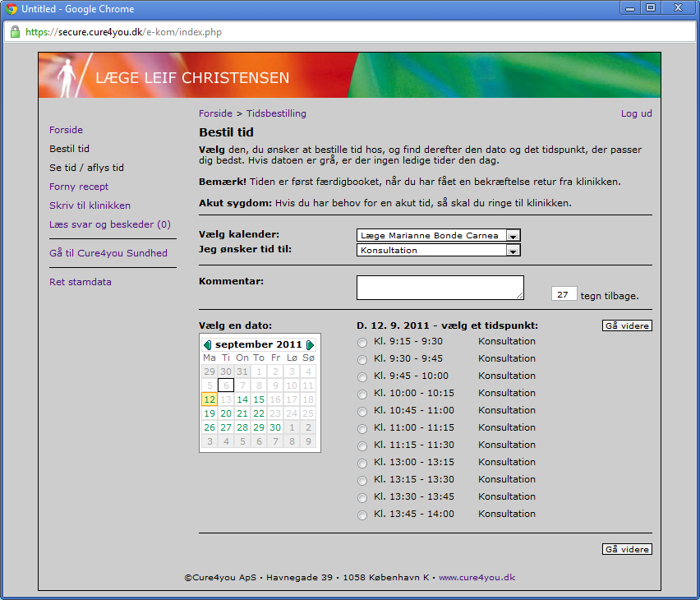Select the Kl. 9:15 - 9:30 time slot
Image resolution: width=700 pixels, height=600 pixels.
point(362,343)
